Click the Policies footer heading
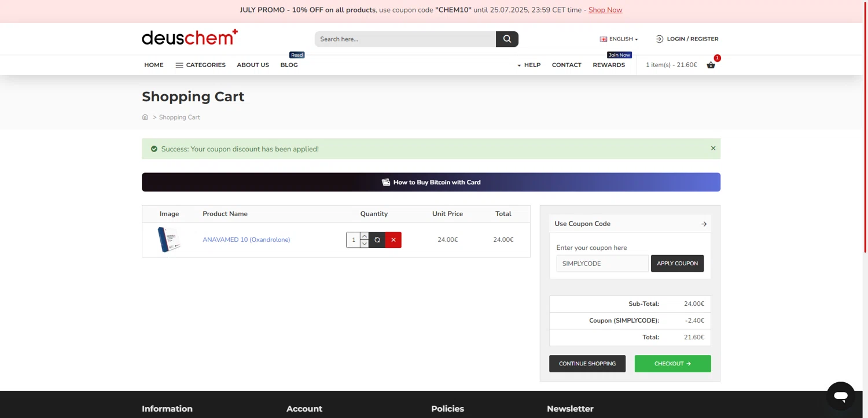 coord(447,409)
